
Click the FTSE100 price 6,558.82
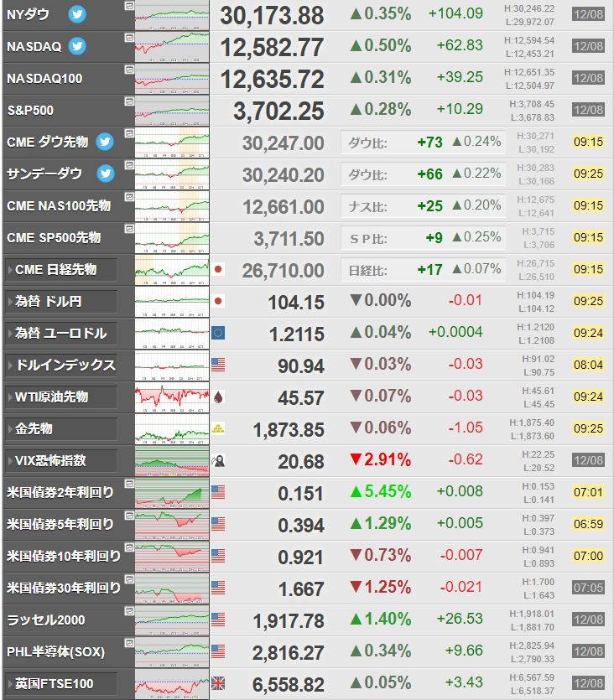[289, 685]
